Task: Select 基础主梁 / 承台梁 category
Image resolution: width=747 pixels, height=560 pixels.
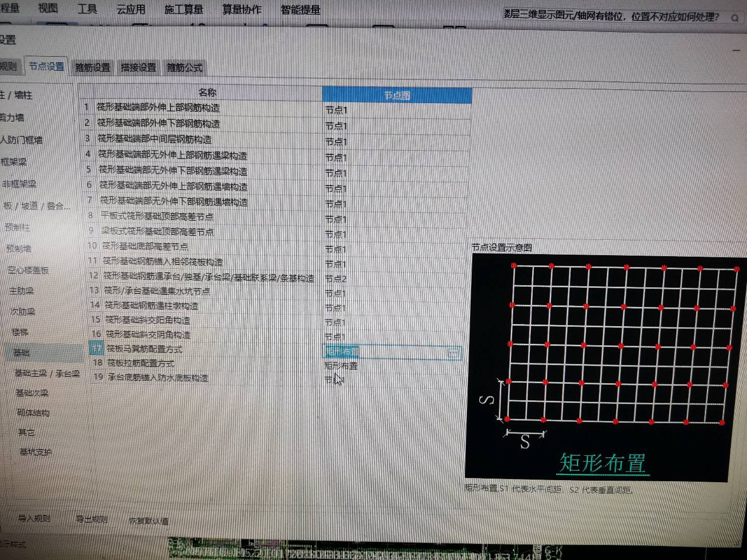Action: (47, 373)
